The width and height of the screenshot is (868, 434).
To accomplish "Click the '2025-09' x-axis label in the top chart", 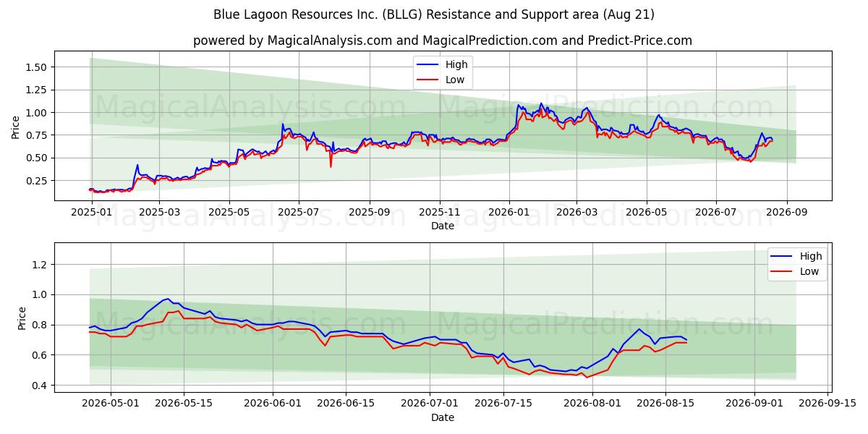I will (x=370, y=213).
